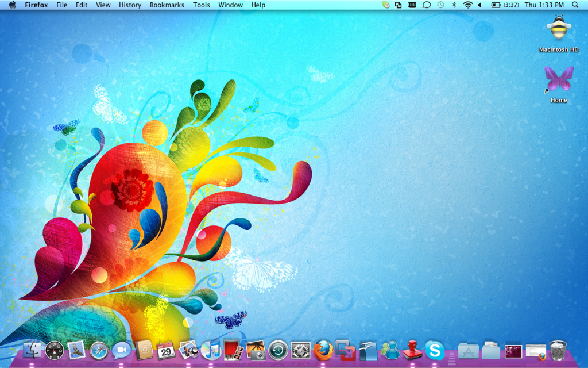Image resolution: width=588 pixels, height=368 pixels.
Task: Open Address Book in the Dock
Action: pos(144,350)
